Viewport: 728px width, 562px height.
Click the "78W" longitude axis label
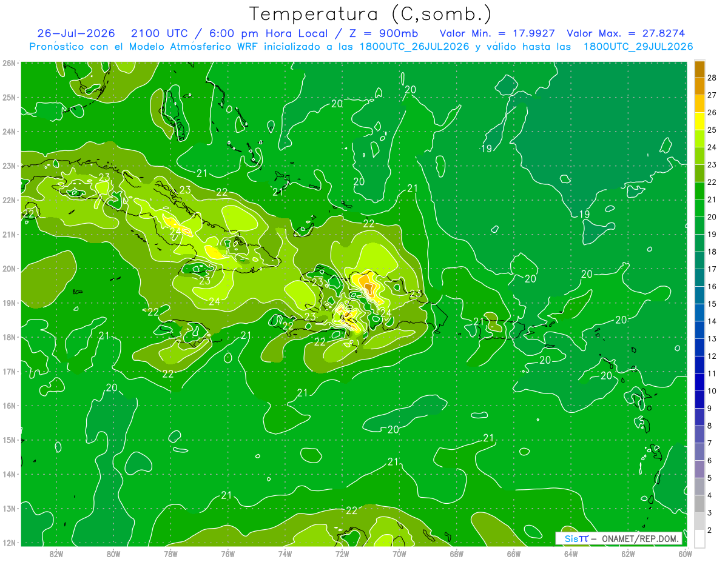(170, 553)
